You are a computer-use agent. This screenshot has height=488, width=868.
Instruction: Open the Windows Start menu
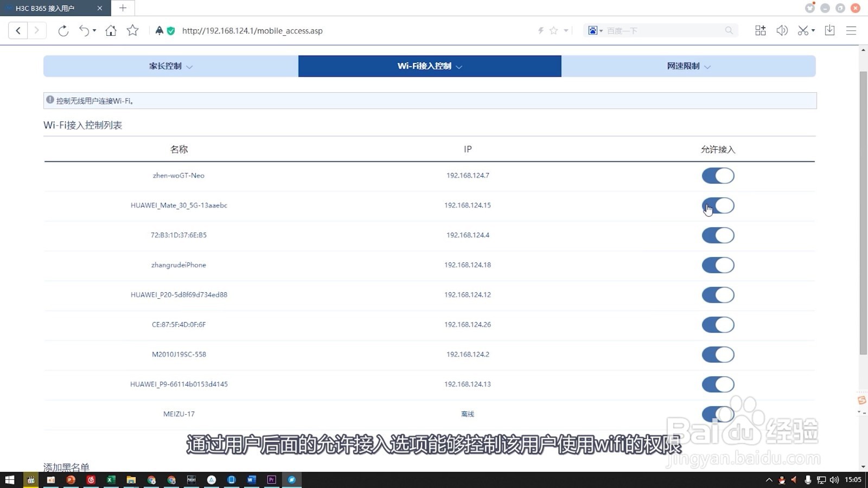coord(9,480)
